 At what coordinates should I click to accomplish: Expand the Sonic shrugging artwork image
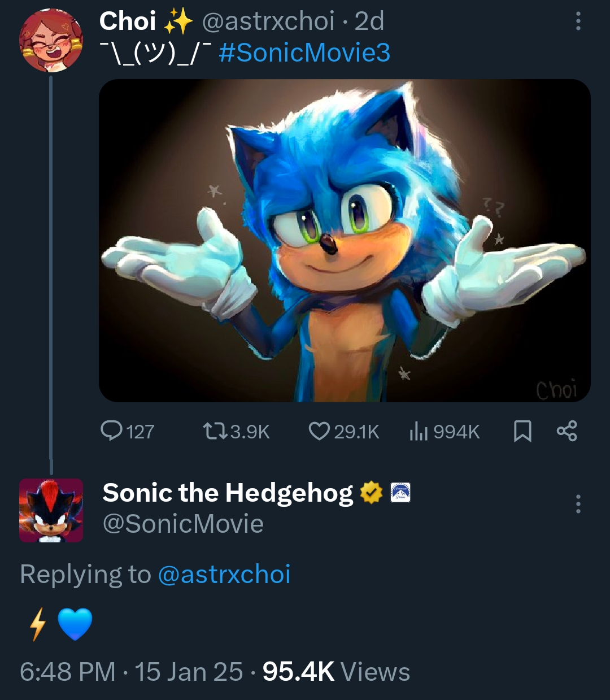coord(345,241)
